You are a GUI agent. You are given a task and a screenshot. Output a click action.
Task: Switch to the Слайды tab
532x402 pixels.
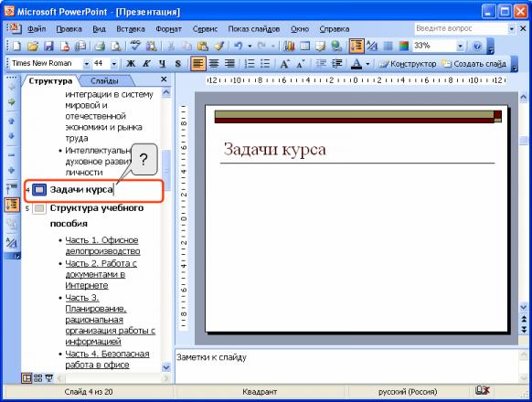[x=104, y=80]
